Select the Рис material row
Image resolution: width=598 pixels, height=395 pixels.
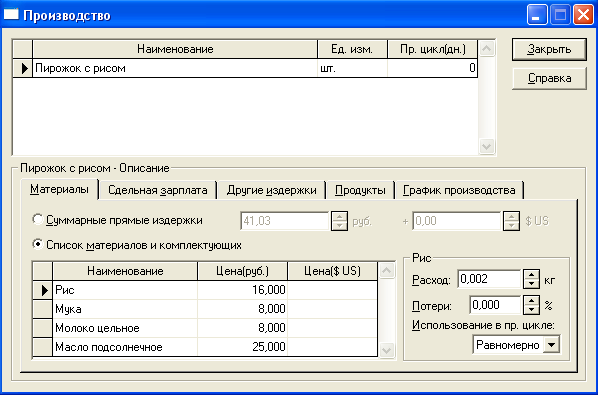205,290
